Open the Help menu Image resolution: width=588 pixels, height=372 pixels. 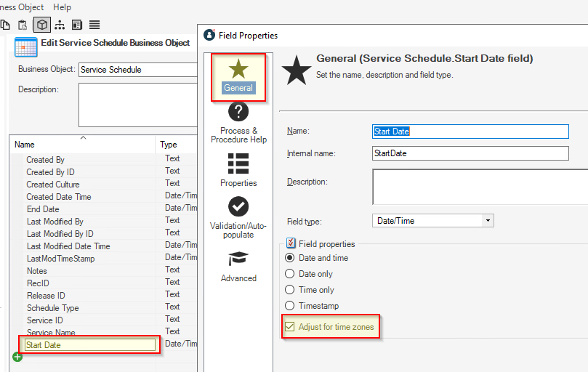pyautogui.click(x=63, y=7)
